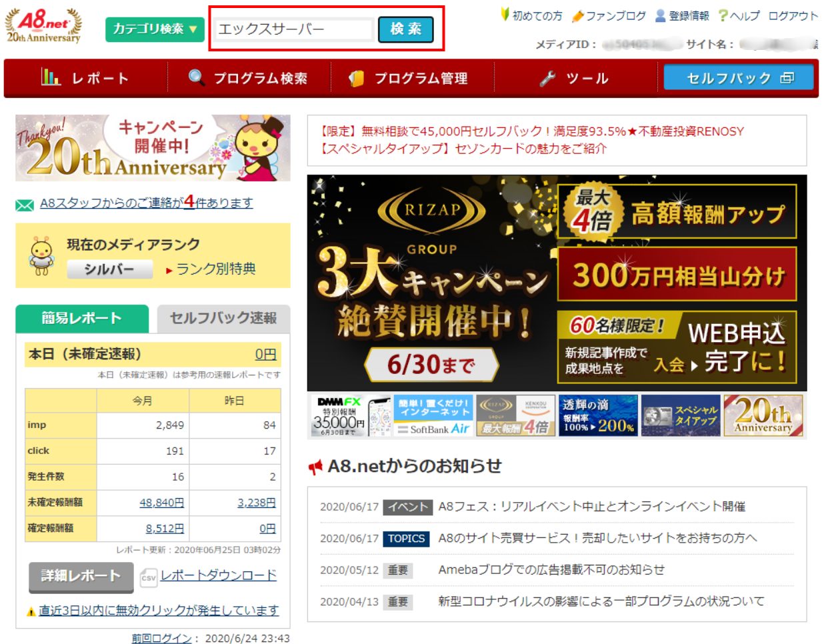Open the プログラム管理 menu
Viewport: 830px width, 644px height.
(412, 78)
